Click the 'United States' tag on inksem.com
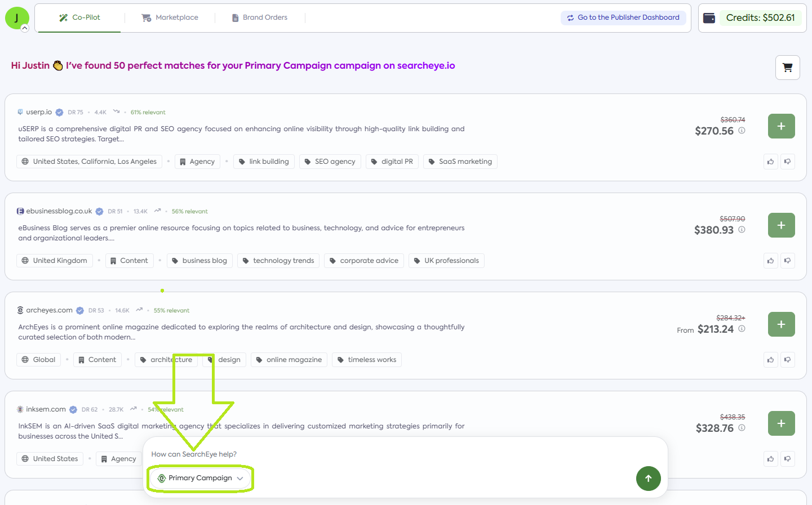This screenshot has height=505, width=812. pos(50,459)
